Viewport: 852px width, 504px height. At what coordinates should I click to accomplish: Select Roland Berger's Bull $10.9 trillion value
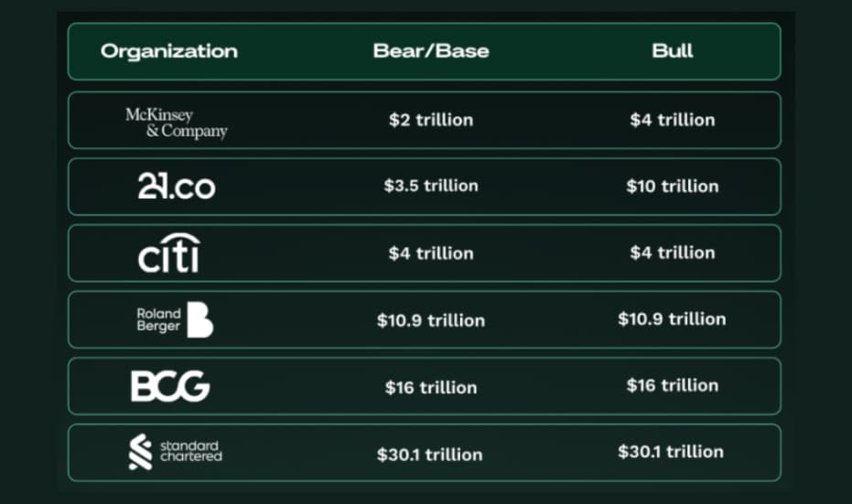point(672,319)
